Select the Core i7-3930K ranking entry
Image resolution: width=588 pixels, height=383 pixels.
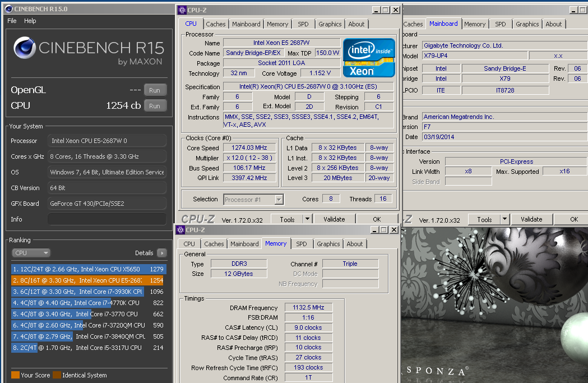88,292
